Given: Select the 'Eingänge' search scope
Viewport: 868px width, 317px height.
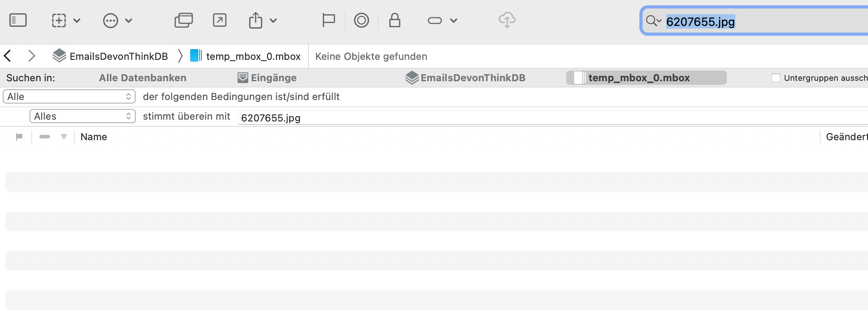Looking at the screenshot, I should coord(267,78).
